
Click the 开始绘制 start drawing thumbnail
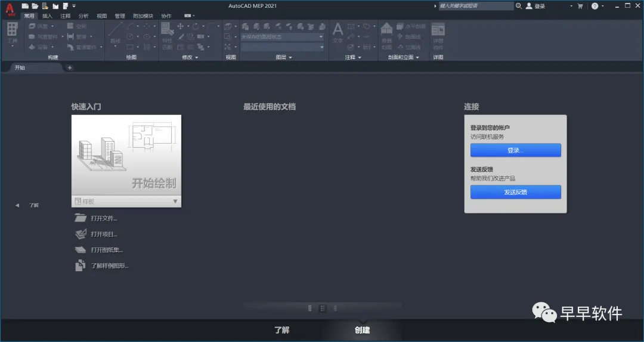point(126,155)
